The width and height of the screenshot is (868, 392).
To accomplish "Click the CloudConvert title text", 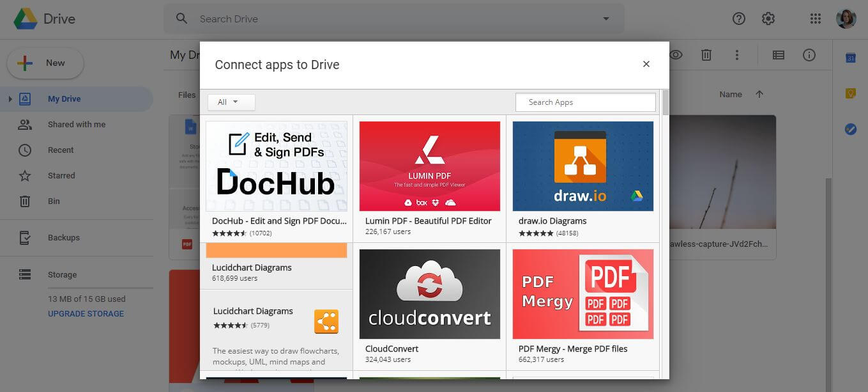I will click(392, 349).
